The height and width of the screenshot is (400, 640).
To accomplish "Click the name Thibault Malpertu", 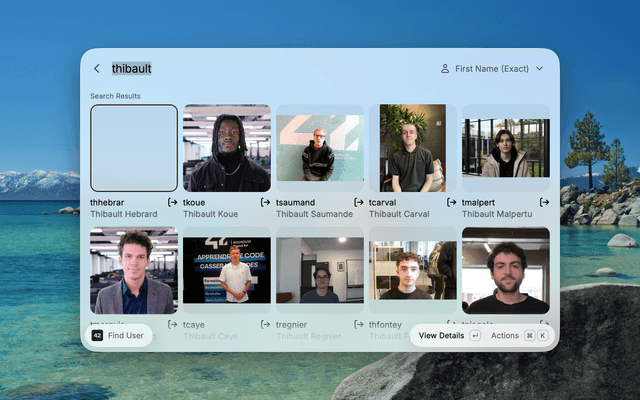I will [497, 214].
